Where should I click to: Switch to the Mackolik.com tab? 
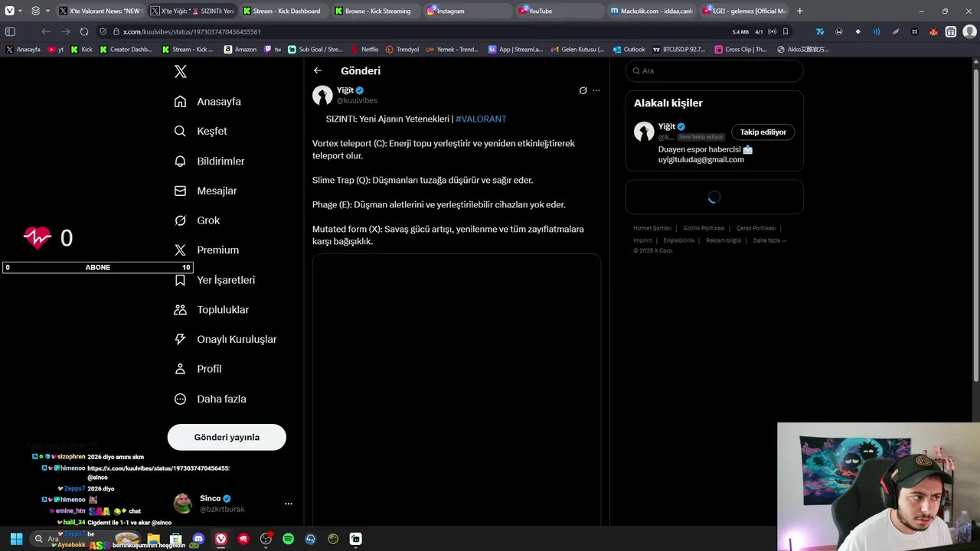[x=651, y=11]
